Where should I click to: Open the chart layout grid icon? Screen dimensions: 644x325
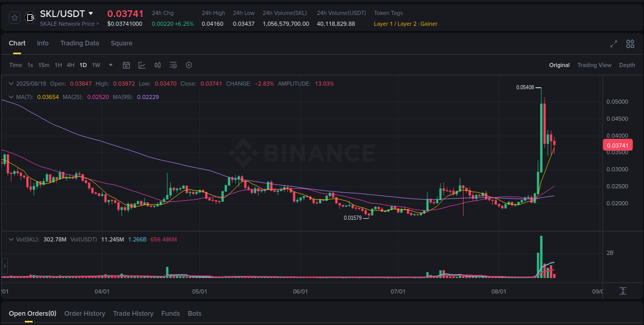[x=630, y=44]
